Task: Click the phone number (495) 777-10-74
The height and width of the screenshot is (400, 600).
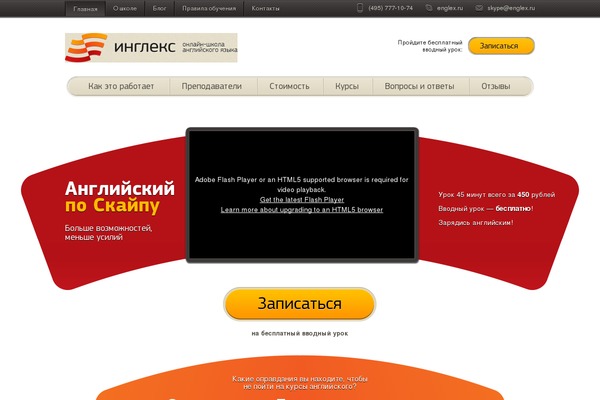Action: coord(390,8)
